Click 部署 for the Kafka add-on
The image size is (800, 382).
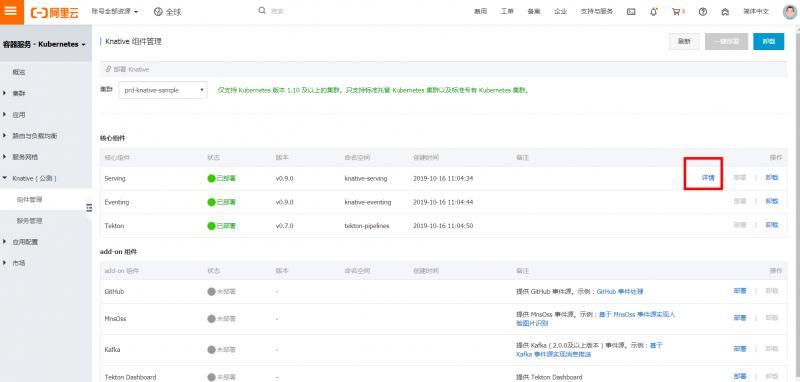click(740, 349)
